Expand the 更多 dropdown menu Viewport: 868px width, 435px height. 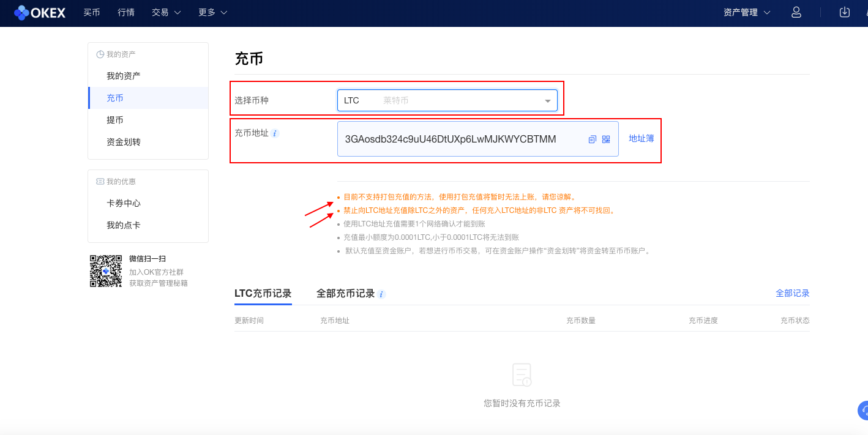(213, 12)
